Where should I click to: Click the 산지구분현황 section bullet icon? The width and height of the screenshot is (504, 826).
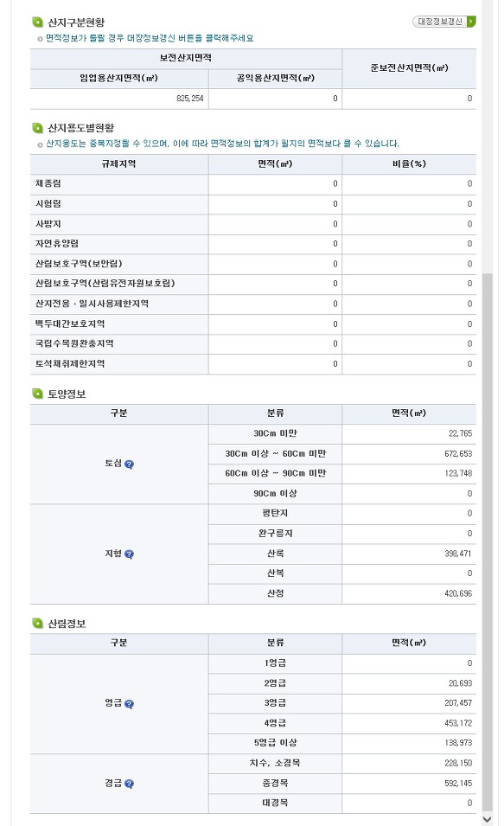pyautogui.click(x=37, y=22)
